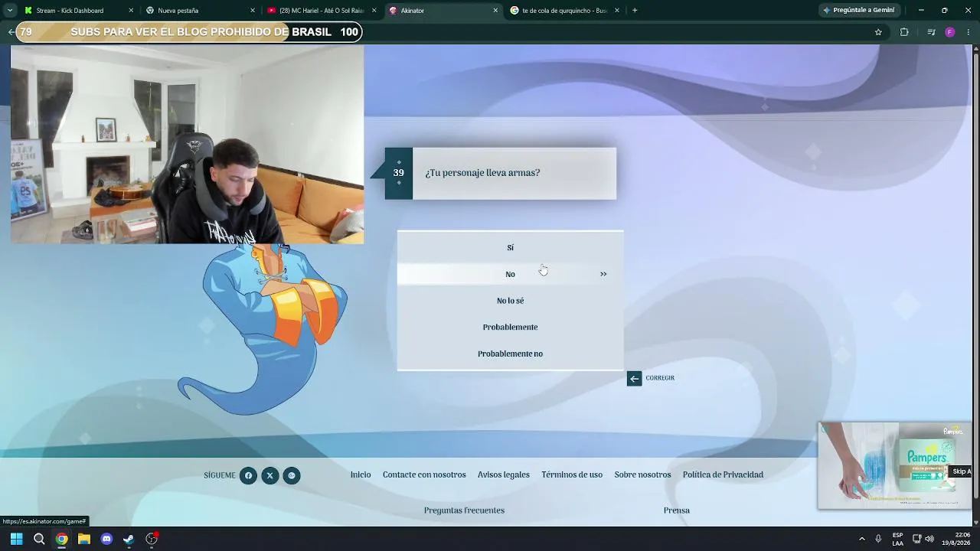Click the Akinator genie character

pos(264,329)
